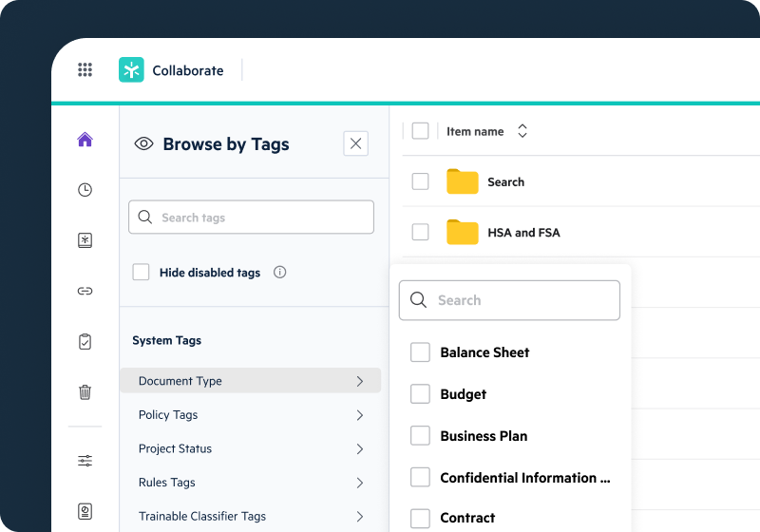The width and height of the screenshot is (760, 532).
Task: Open the settings sliders icon
Action: coord(85,461)
